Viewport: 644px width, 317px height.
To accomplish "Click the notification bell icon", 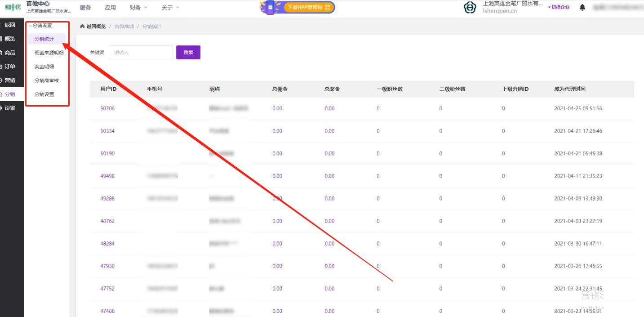I will tap(582, 7).
